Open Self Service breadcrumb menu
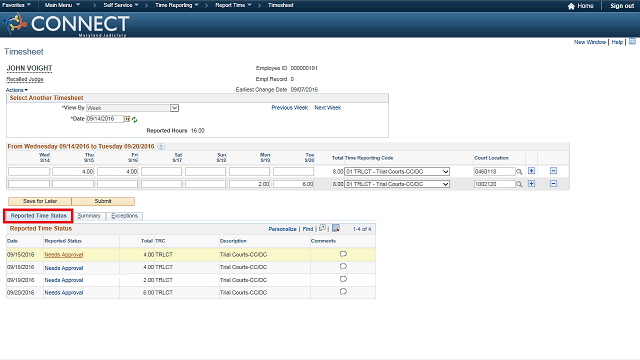This screenshot has width=640, height=360. [x=121, y=5]
